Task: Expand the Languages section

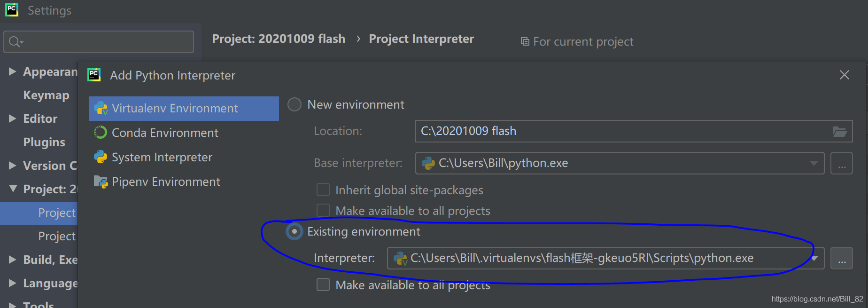Action: [x=13, y=283]
